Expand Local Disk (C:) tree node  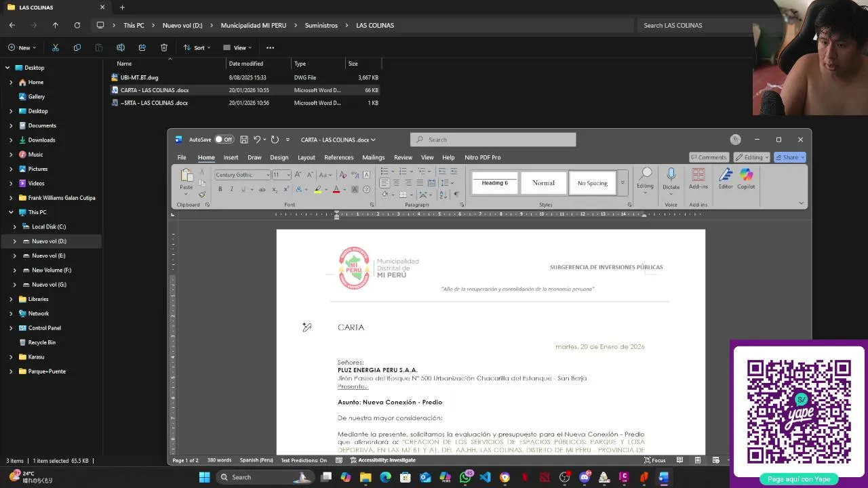[15, 227]
